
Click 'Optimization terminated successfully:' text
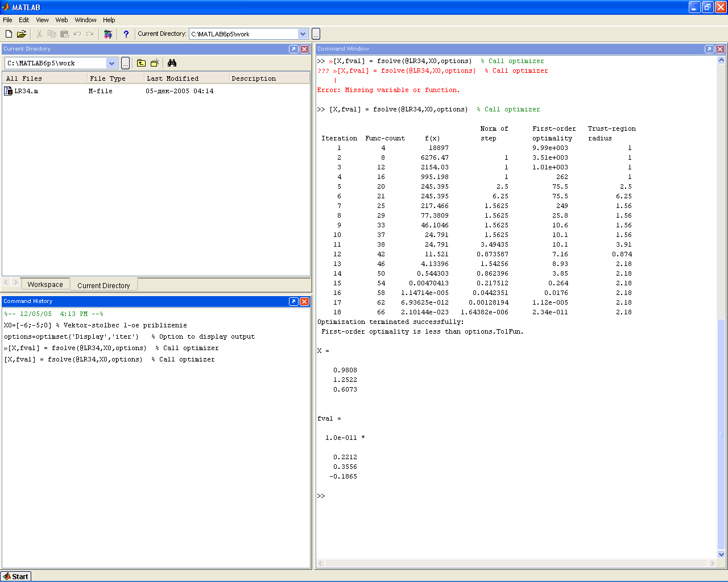click(391, 322)
